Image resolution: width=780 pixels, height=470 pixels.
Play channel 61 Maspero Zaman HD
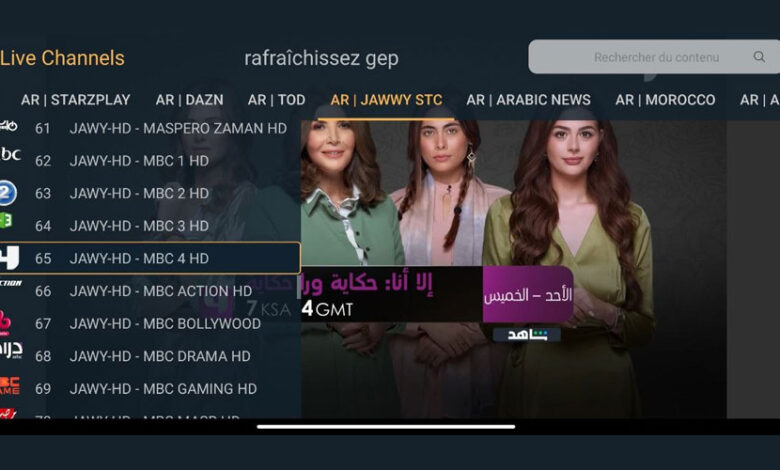[x=150, y=128]
